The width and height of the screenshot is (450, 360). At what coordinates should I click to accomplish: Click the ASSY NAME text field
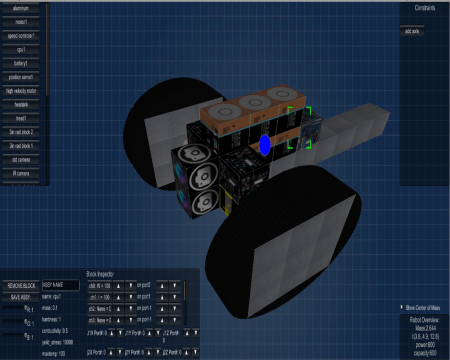61,285
